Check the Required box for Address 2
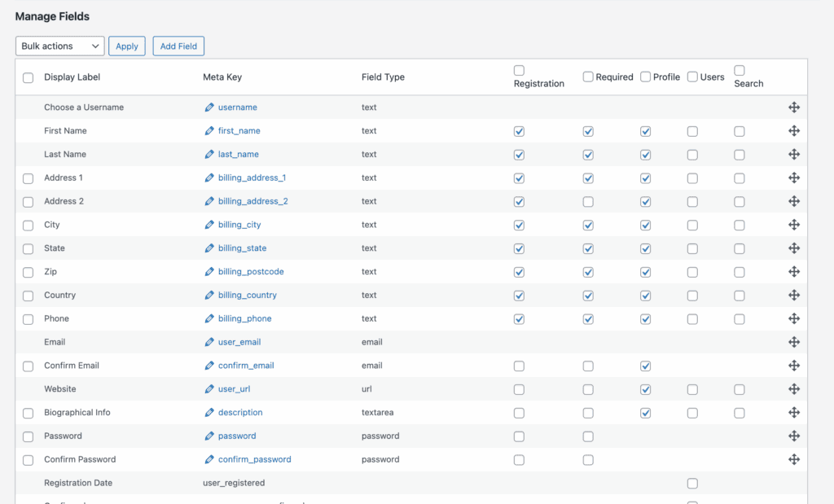The image size is (834, 504). coord(588,202)
